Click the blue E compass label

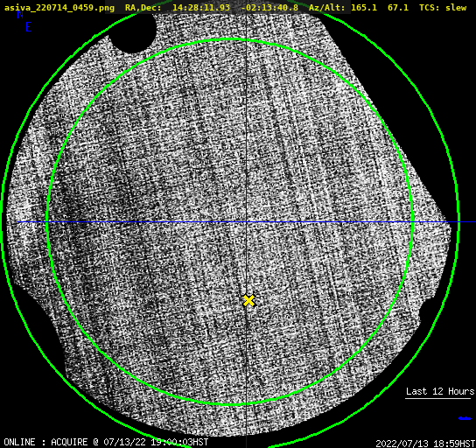pos(29,27)
